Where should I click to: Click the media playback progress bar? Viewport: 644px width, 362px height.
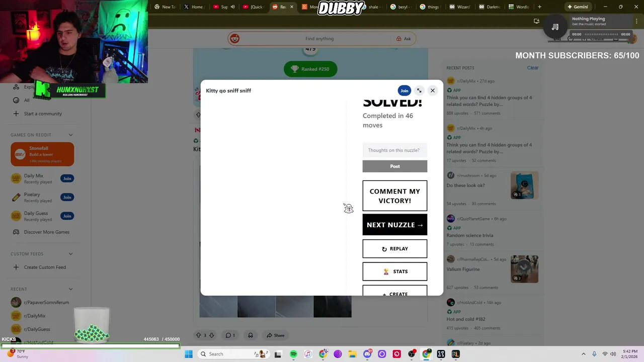click(601, 34)
